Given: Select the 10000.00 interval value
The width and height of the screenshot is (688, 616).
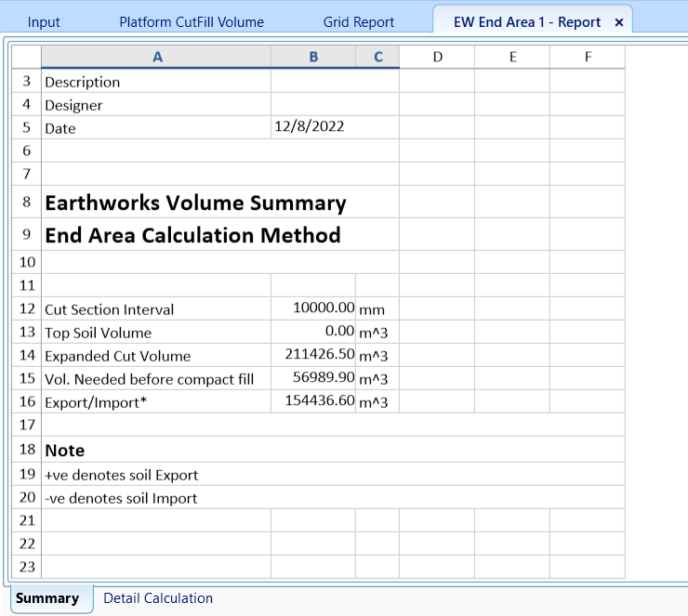Looking at the screenshot, I should click(x=313, y=308).
